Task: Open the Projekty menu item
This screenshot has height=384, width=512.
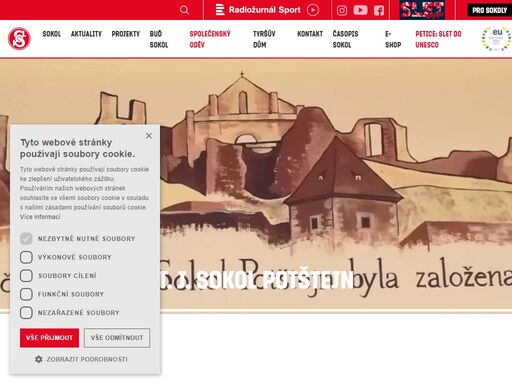Action: [x=126, y=34]
